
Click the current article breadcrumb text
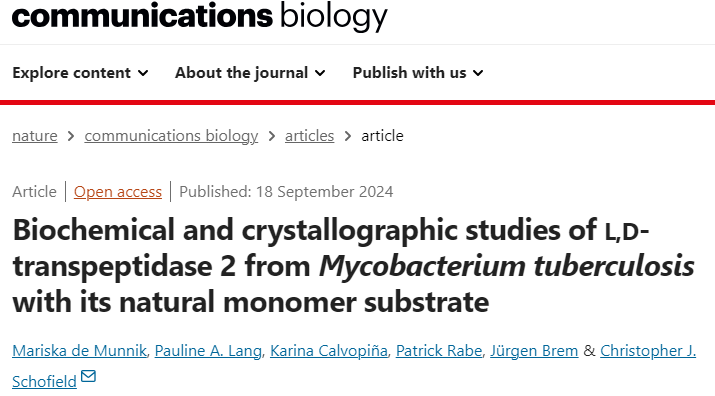point(382,136)
